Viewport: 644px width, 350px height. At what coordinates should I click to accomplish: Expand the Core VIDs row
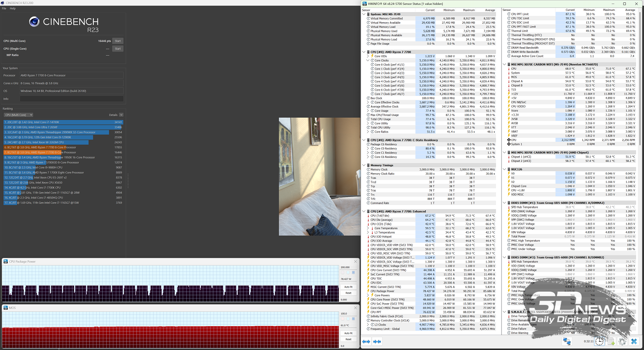click(367, 56)
